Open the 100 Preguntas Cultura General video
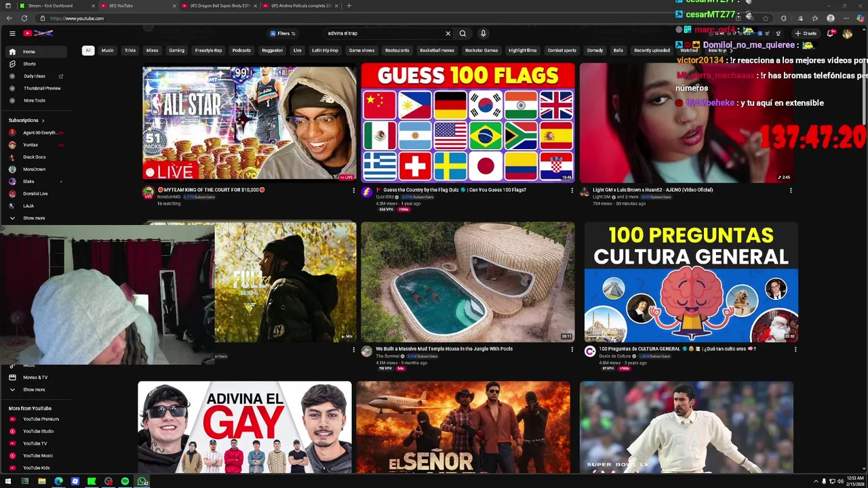The width and height of the screenshot is (868, 488). click(x=691, y=282)
